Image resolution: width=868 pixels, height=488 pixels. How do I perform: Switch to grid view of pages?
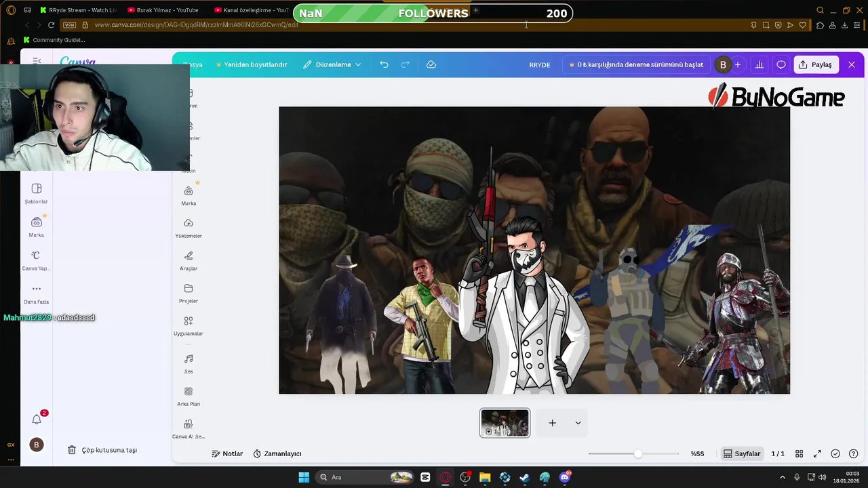800,453
